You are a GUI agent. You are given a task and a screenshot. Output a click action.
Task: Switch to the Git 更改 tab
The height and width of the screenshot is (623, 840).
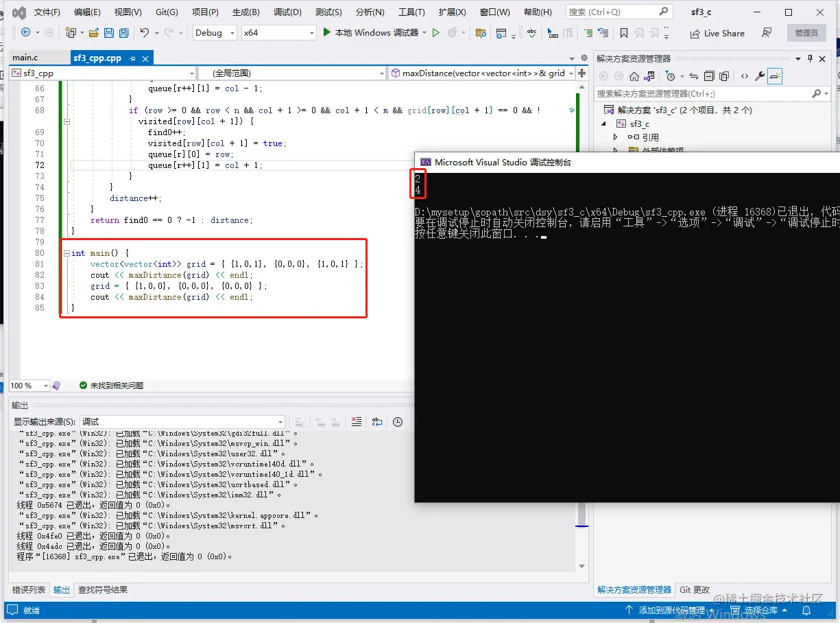(695, 589)
